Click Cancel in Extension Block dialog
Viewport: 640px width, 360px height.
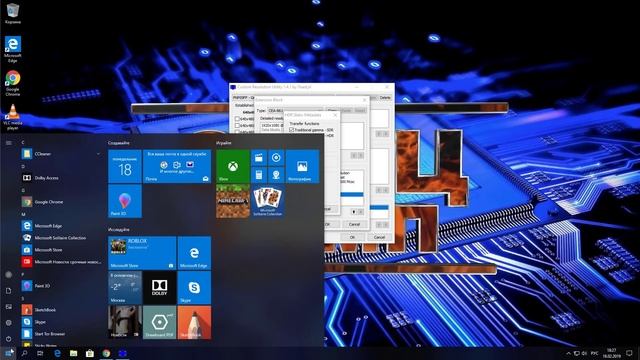coord(354,224)
